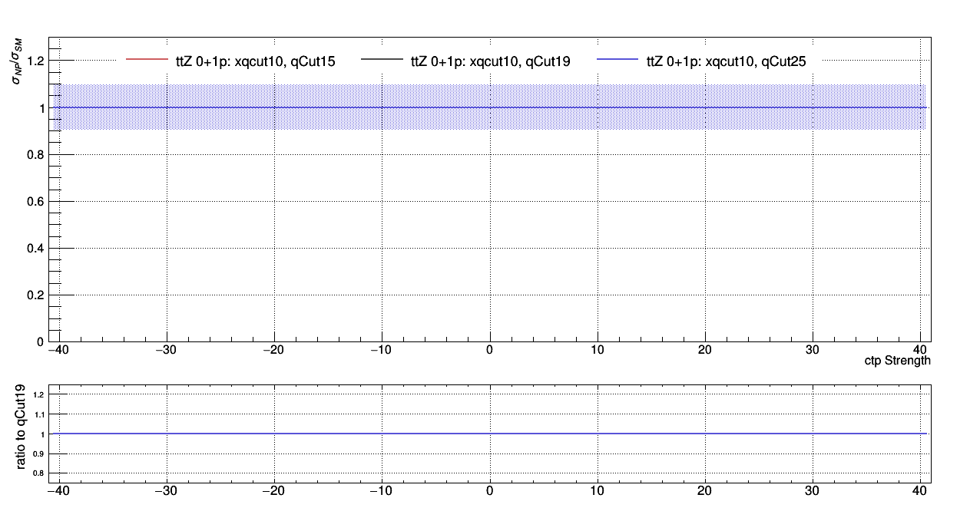Click the 'ctp Strength' x-axis title

coord(898,361)
